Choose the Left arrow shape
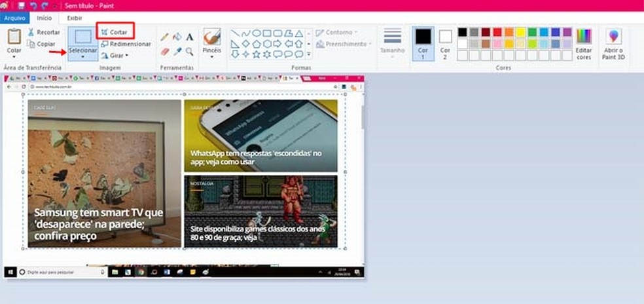644x304 pixels. click(289, 44)
